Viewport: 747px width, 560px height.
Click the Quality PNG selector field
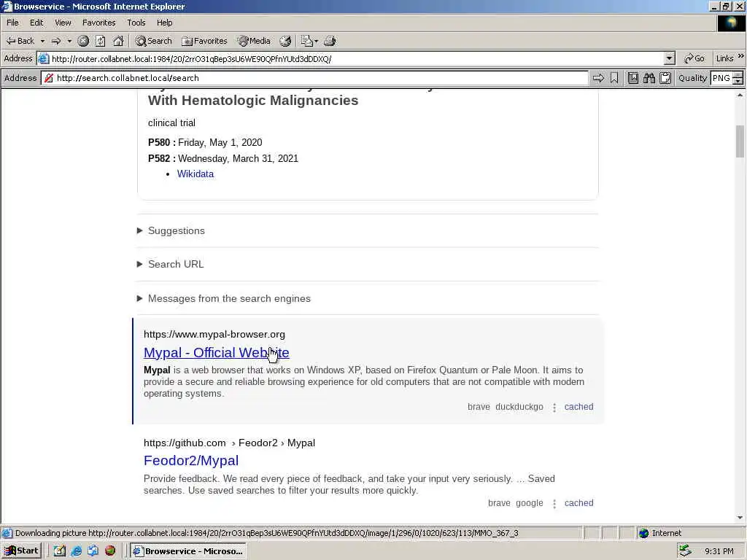(721, 78)
